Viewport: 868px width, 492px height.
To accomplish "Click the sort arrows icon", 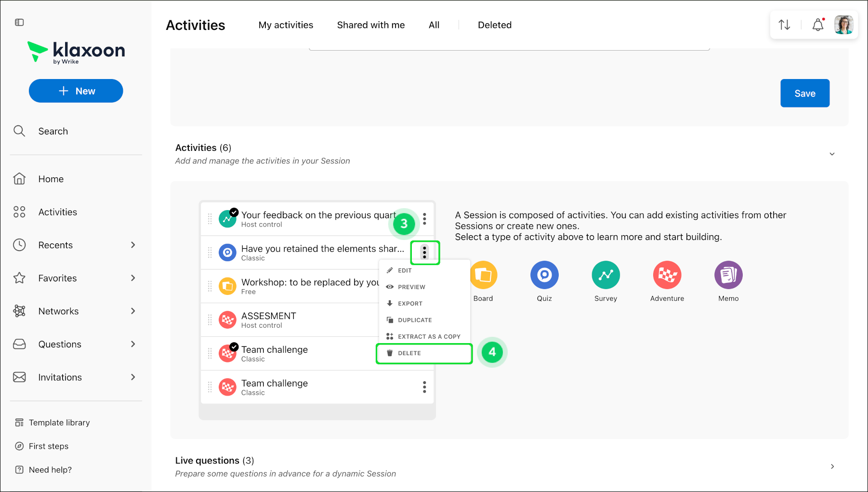I will tap(784, 25).
